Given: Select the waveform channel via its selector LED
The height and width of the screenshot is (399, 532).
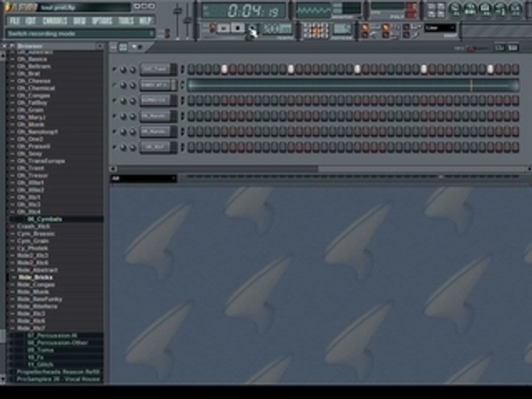Looking at the screenshot, I should point(182,85).
